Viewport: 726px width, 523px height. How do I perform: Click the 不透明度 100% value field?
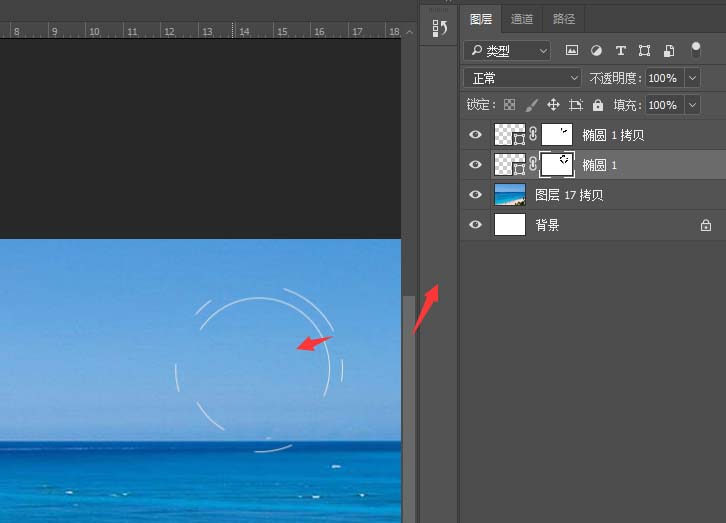pos(664,78)
